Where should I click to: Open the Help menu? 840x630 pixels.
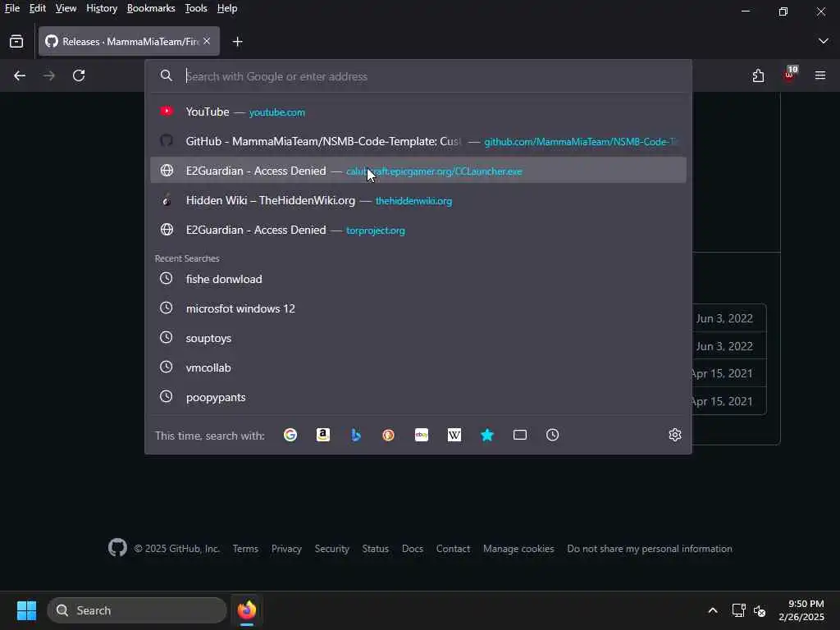[227, 8]
